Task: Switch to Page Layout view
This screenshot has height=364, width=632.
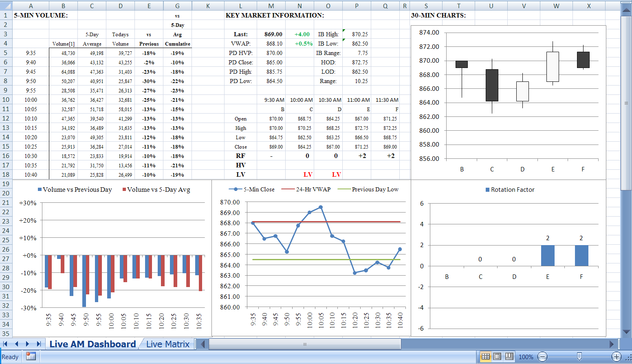Action: [x=497, y=357]
